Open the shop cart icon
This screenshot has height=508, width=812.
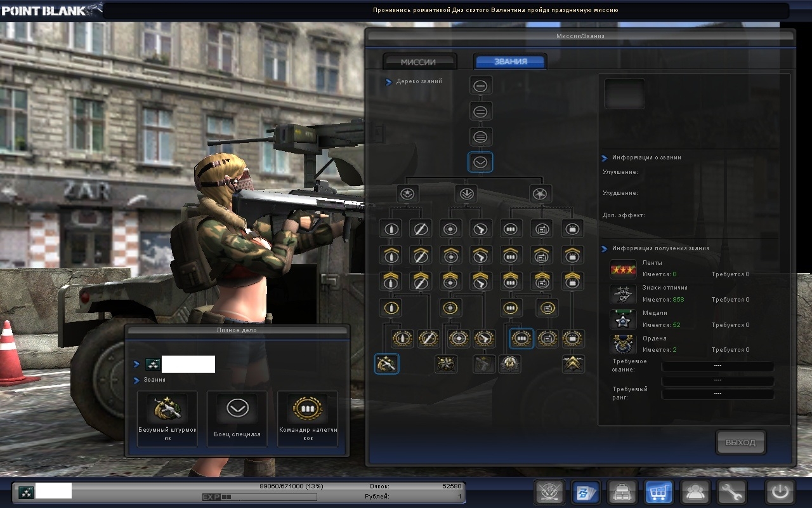click(658, 492)
